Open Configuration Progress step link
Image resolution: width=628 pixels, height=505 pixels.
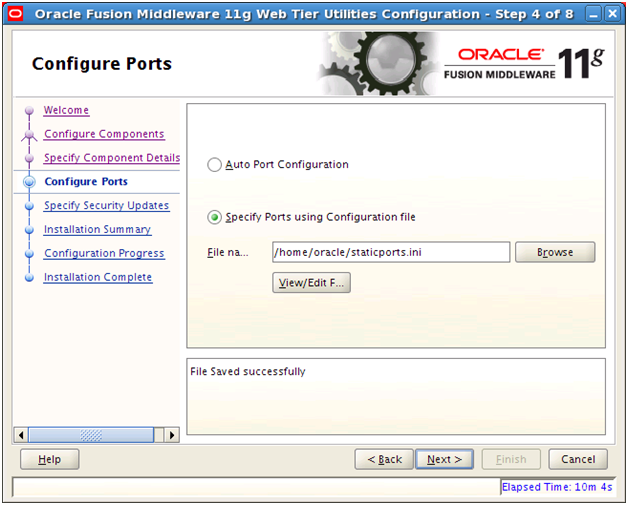[x=104, y=253]
